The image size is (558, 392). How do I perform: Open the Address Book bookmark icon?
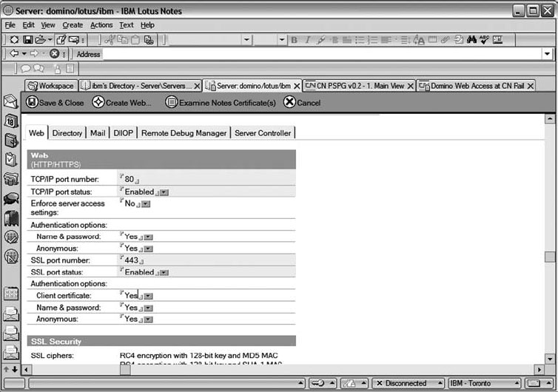click(x=11, y=141)
